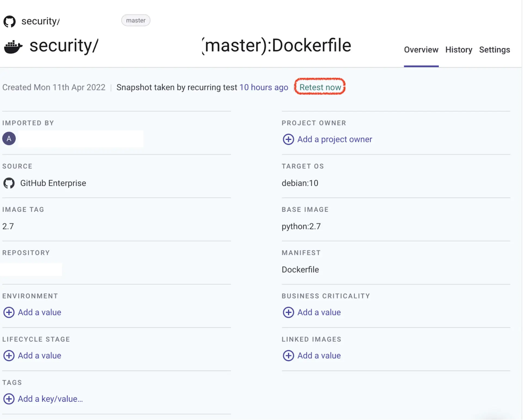Click the page title ending in Dockerfile

[x=277, y=46]
